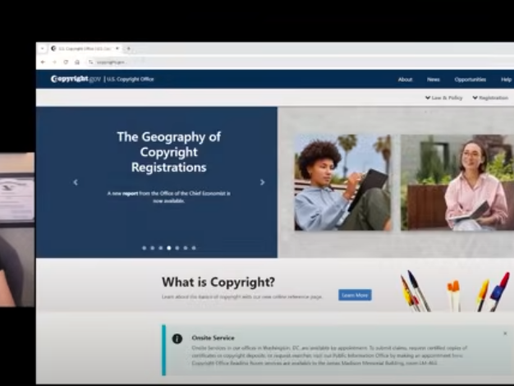Open the Opportunities menu item
This screenshot has width=514, height=386.
[x=470, y=79]
